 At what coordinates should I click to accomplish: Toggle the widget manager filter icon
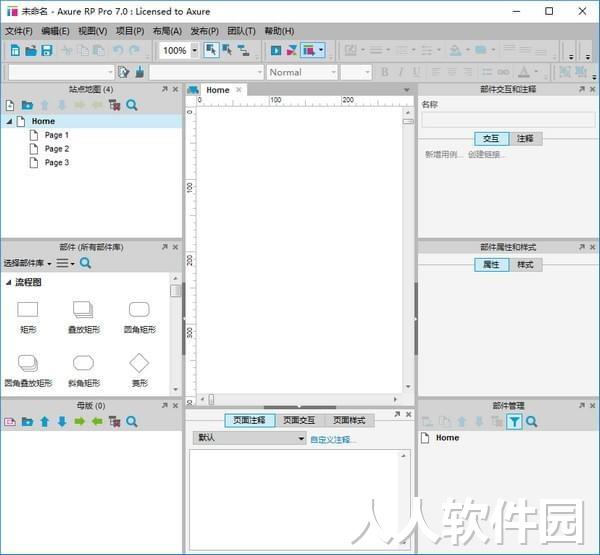click(x=514, y=422)
